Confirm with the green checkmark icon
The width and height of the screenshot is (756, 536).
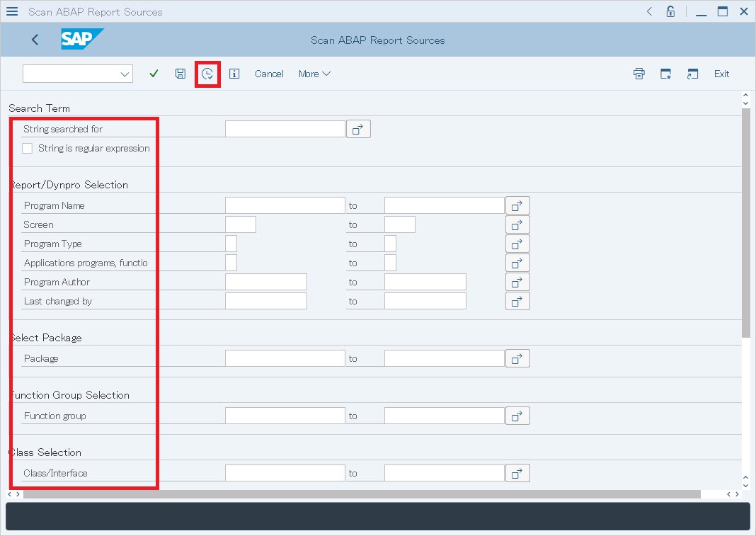click(x=154, y=74)
